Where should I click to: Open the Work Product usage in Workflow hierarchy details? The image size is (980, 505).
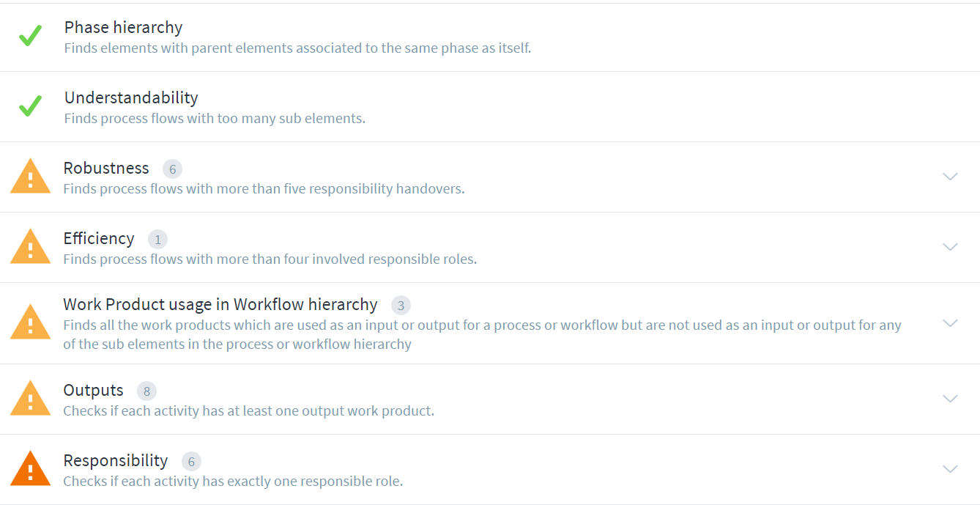click(950, 322)
